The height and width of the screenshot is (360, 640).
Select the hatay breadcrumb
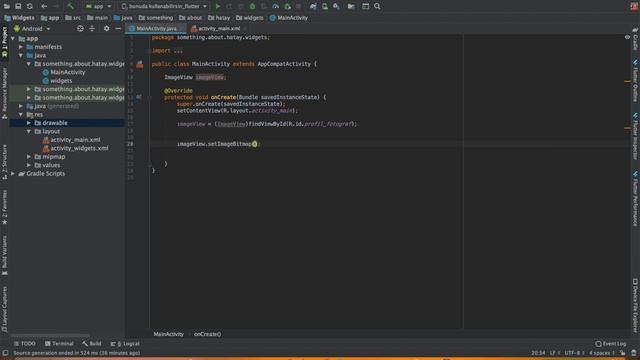click(219, 18)
